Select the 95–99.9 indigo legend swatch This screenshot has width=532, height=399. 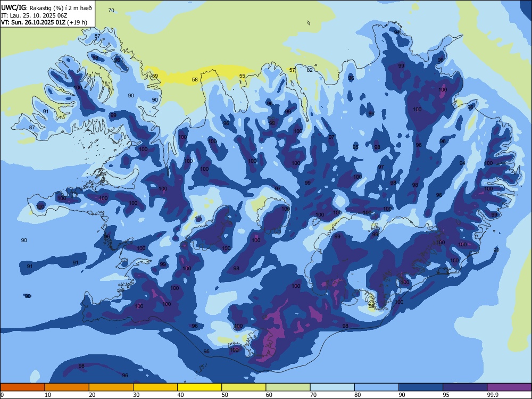465,387
